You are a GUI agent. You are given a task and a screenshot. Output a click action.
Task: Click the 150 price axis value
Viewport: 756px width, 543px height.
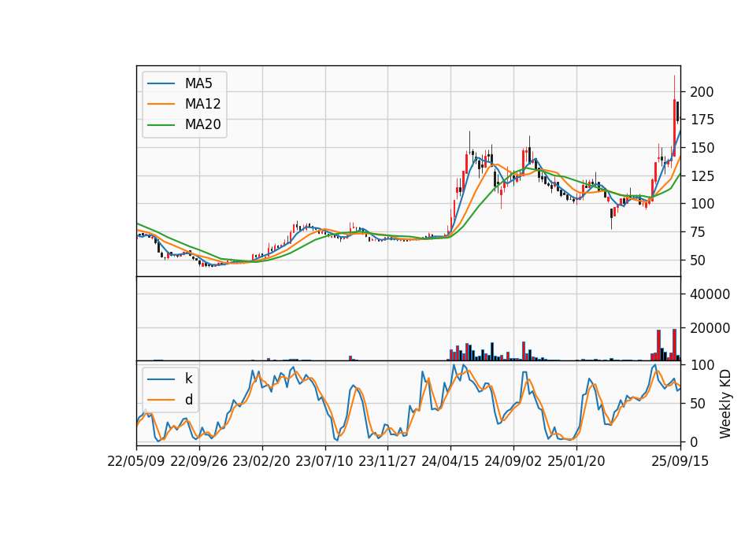702,148
